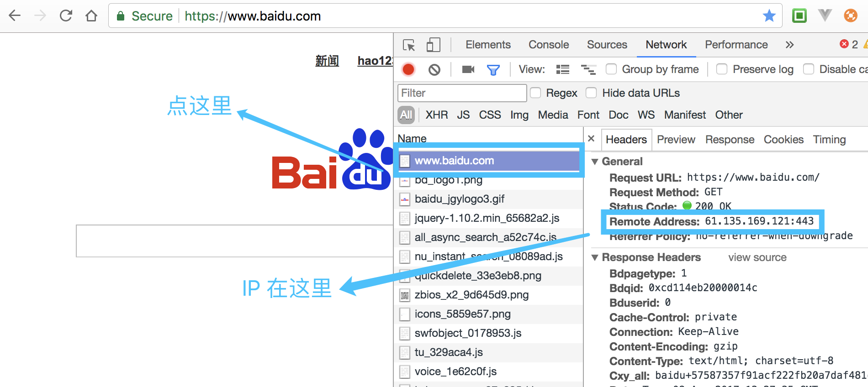Open the Sources tab
This screenshot has height=387, width=868.
pos(607,44)
